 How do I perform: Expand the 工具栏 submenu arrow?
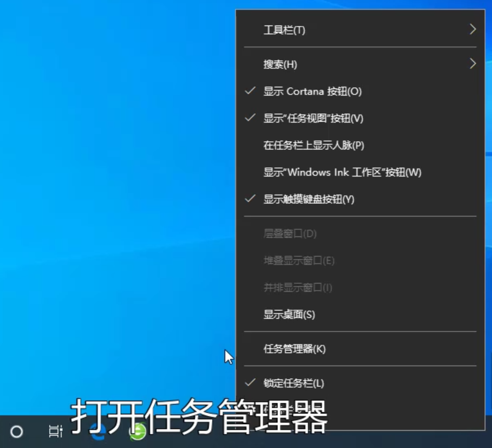(x=472, y=29)
